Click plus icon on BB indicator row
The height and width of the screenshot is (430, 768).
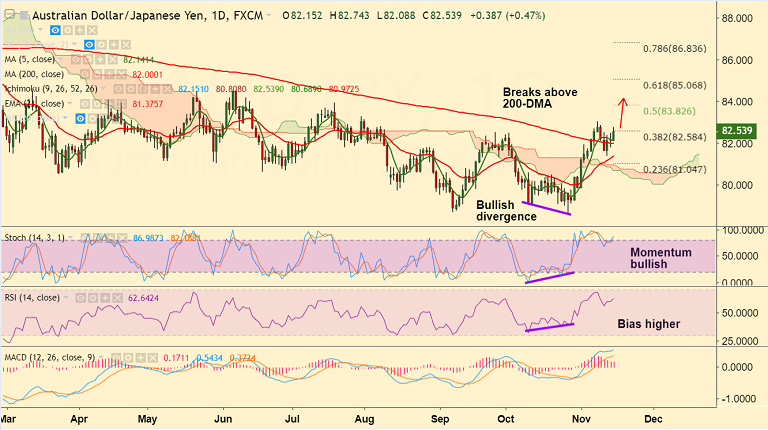[114, 45]
